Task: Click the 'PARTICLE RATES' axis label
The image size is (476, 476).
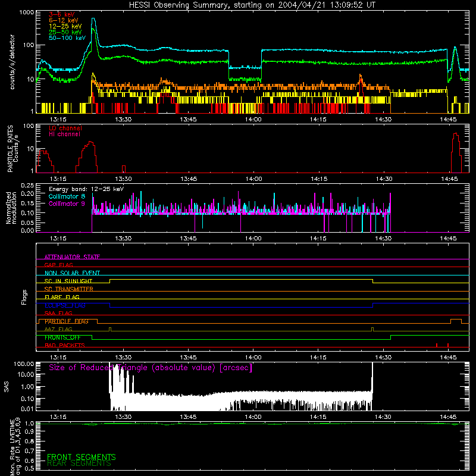Action: (10, 149)
